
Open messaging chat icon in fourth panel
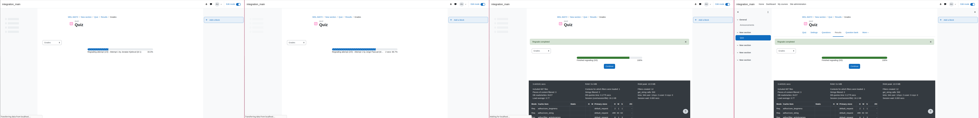coord(945,4)
